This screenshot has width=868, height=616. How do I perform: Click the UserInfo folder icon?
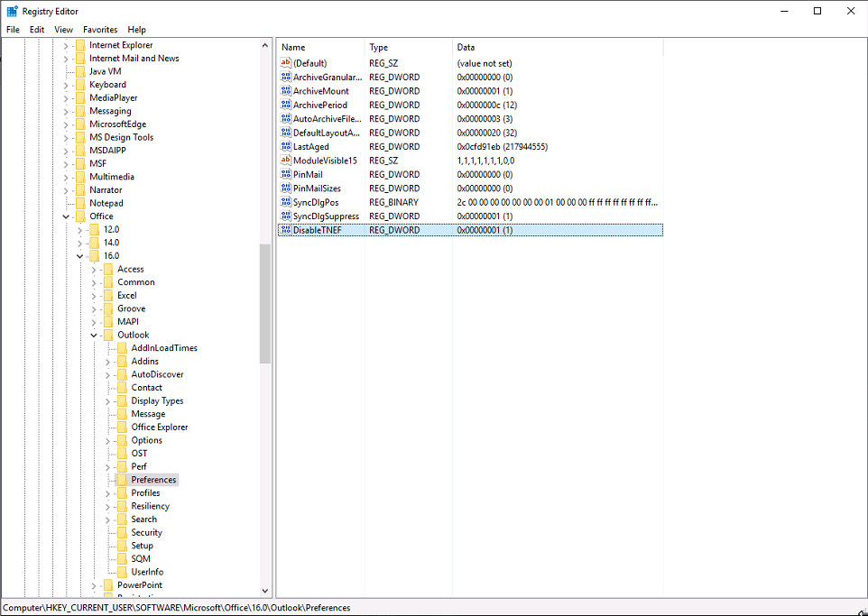(x=122, y=572)
